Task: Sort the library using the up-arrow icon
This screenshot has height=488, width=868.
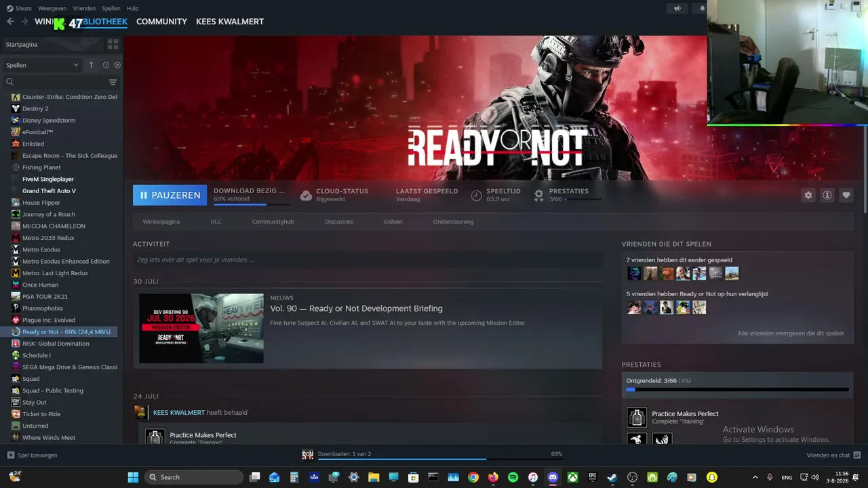Action: [92, 65]
